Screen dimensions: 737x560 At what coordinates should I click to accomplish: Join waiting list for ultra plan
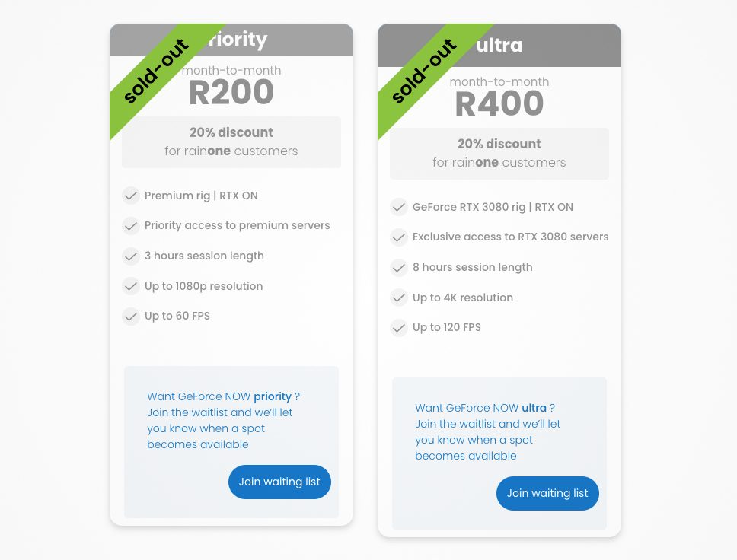pyautogui.click(x=547, y=493)
